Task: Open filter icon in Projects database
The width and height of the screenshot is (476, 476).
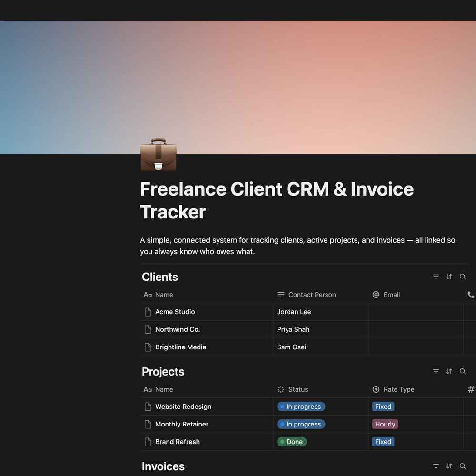Action: (436, 371)
